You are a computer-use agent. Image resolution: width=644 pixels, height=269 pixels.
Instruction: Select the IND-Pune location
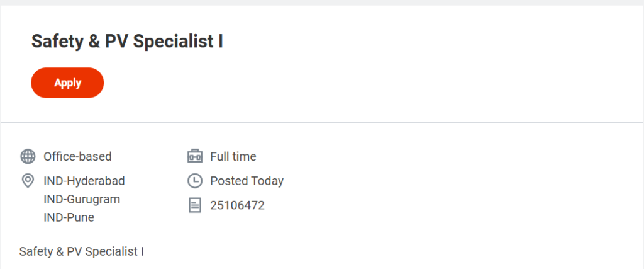(x=69, y=217)
